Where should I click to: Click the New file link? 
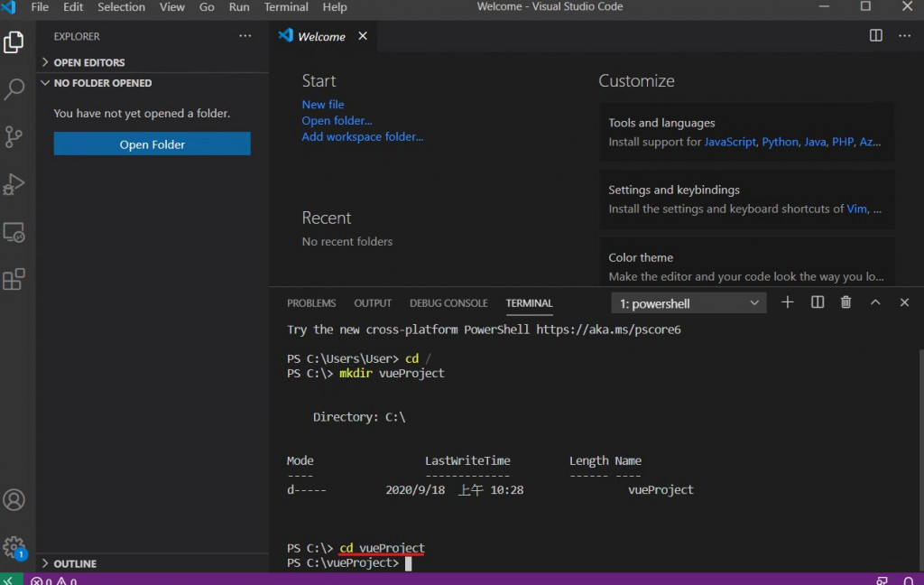coord(323,105)
